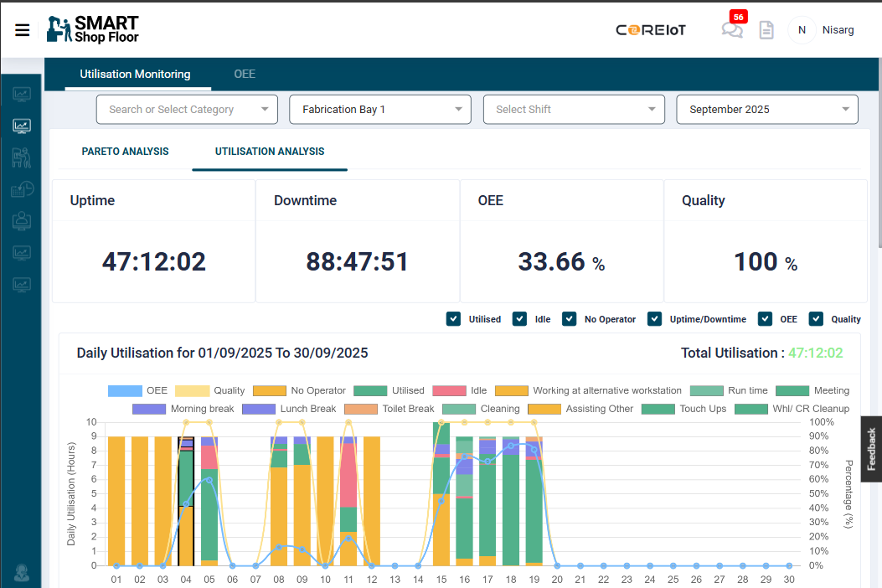Select the highlighted monitoring chart icon in sidebar

(x=22, y=126)
